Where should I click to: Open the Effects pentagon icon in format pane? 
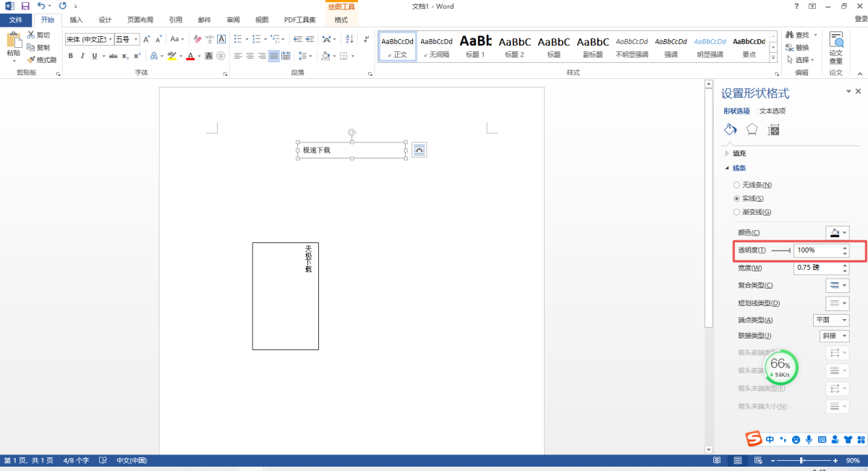coord(752,130)
